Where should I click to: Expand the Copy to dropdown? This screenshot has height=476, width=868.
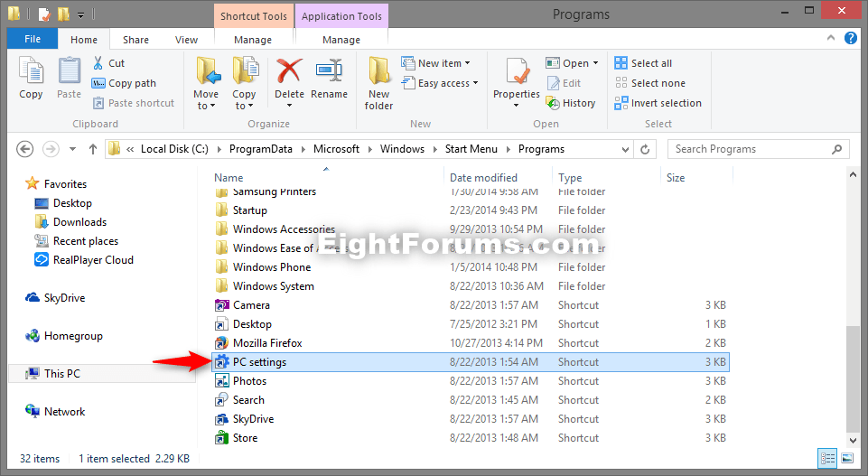250,106
